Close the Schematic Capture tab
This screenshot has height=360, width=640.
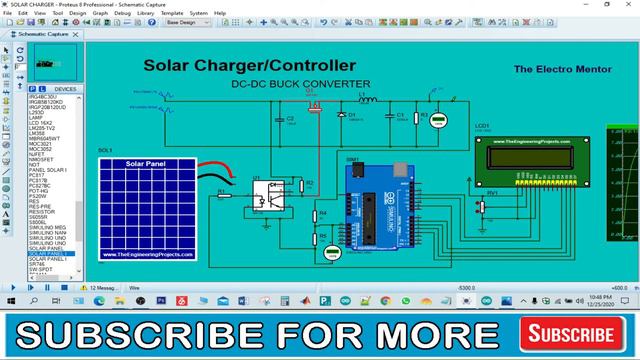76,35
